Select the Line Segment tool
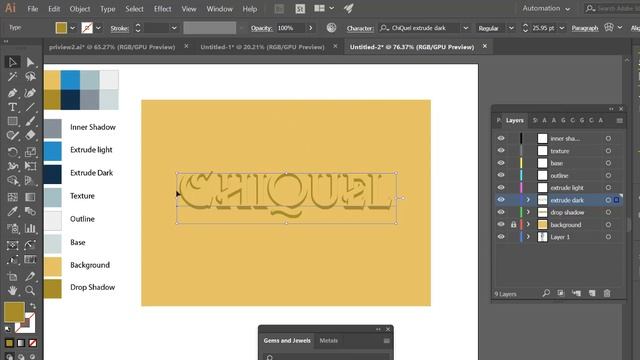Viewport: 640px width, 360px height. [30, 107]
